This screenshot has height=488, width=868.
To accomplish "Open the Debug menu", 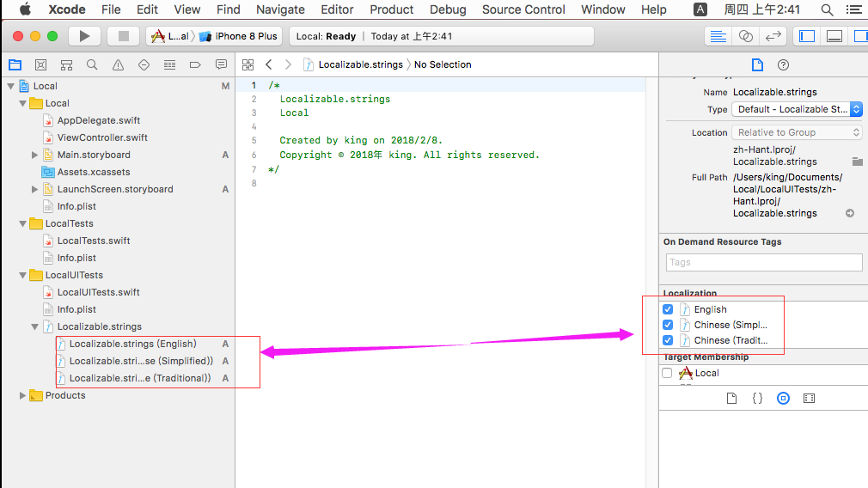I will (448, 9).
